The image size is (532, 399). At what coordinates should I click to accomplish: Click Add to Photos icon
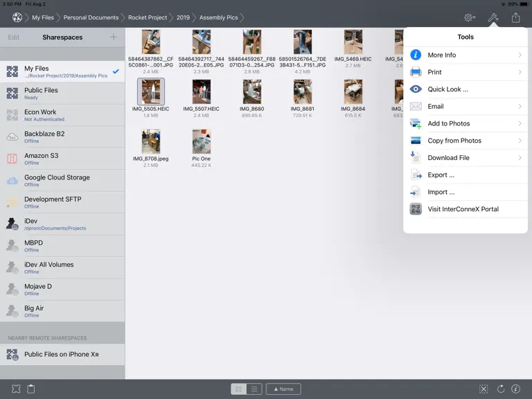(x=416, y=123)
